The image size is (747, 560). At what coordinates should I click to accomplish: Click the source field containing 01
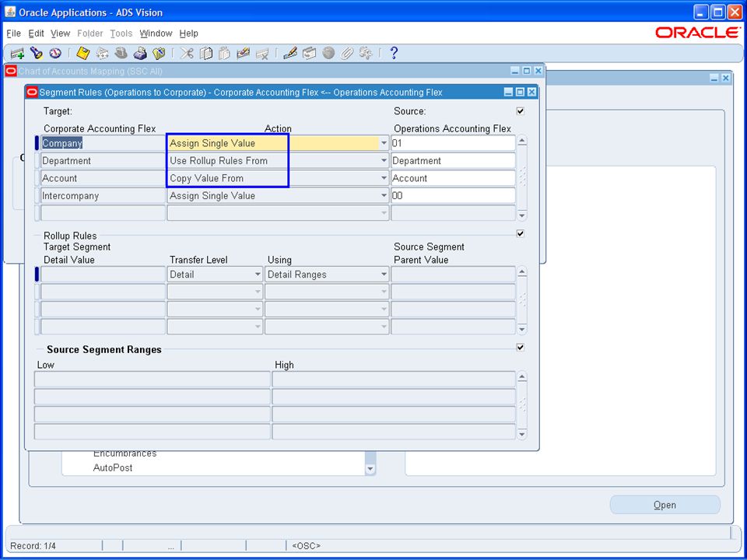[453, 143]
